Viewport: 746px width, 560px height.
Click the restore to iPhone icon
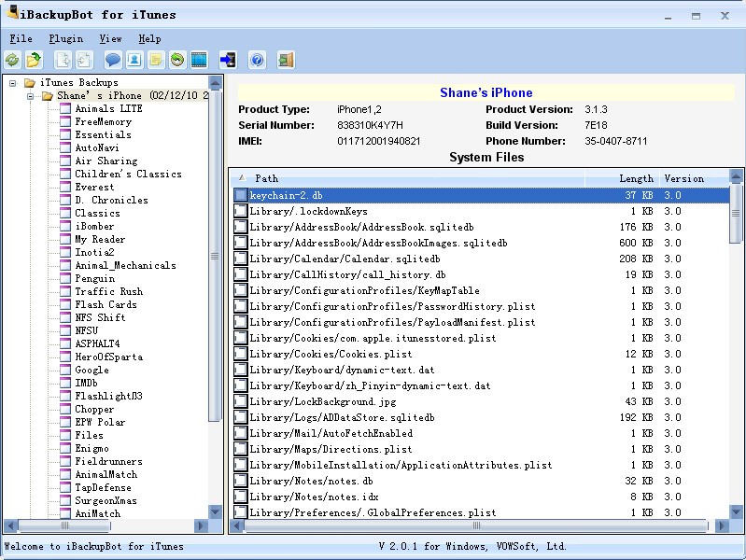pos(228,60)
